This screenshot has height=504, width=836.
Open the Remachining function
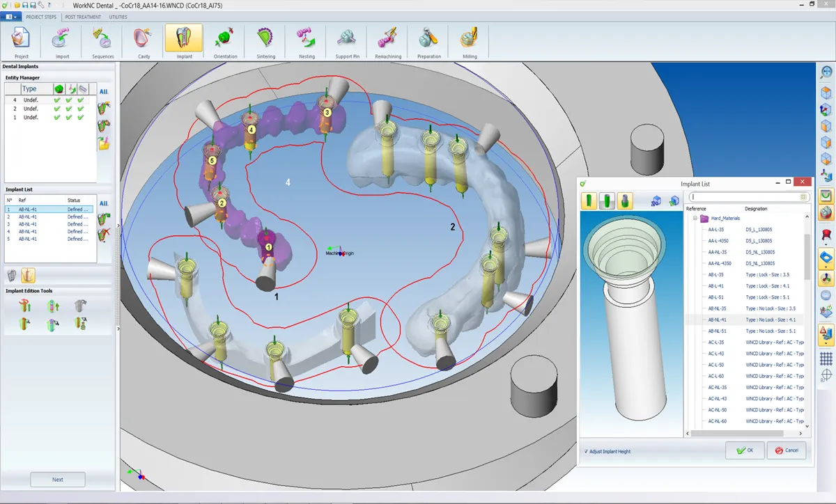tap(387, 41)
